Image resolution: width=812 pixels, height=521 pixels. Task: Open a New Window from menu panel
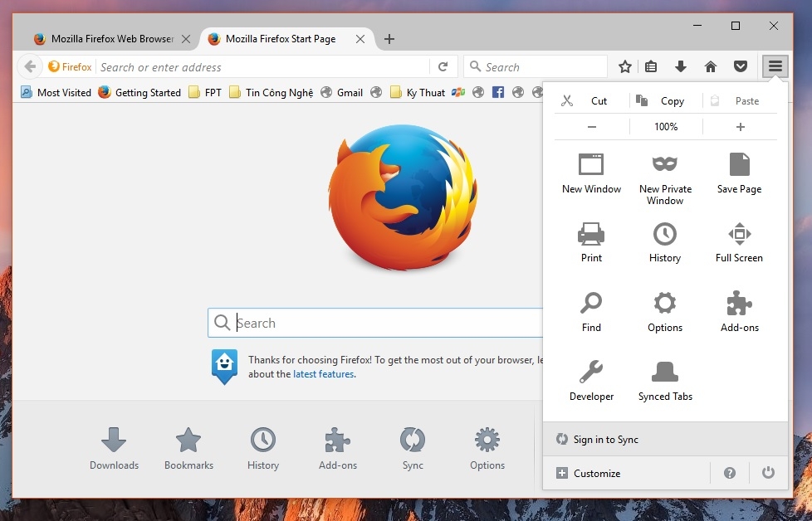[591, 174]
